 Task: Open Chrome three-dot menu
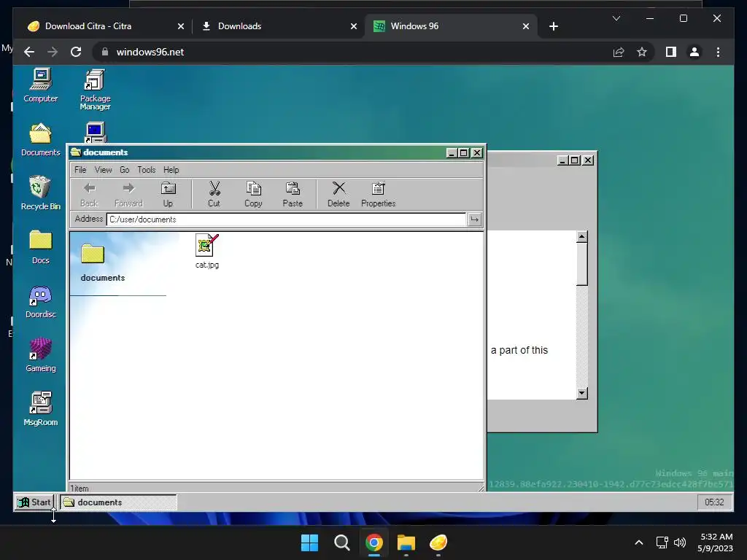tap(718, 52)
